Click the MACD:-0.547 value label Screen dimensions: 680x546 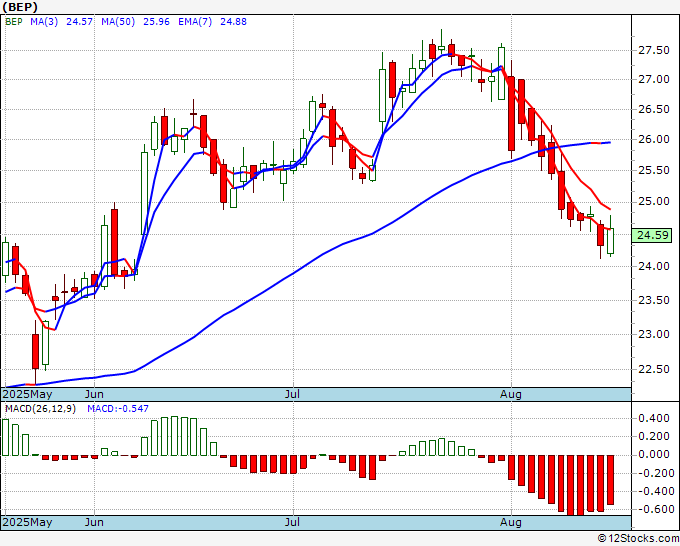(x=118, y=409)
